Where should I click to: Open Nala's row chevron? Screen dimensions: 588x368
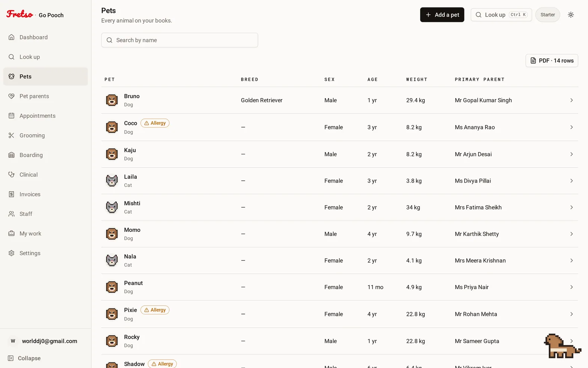pos(571,260)
